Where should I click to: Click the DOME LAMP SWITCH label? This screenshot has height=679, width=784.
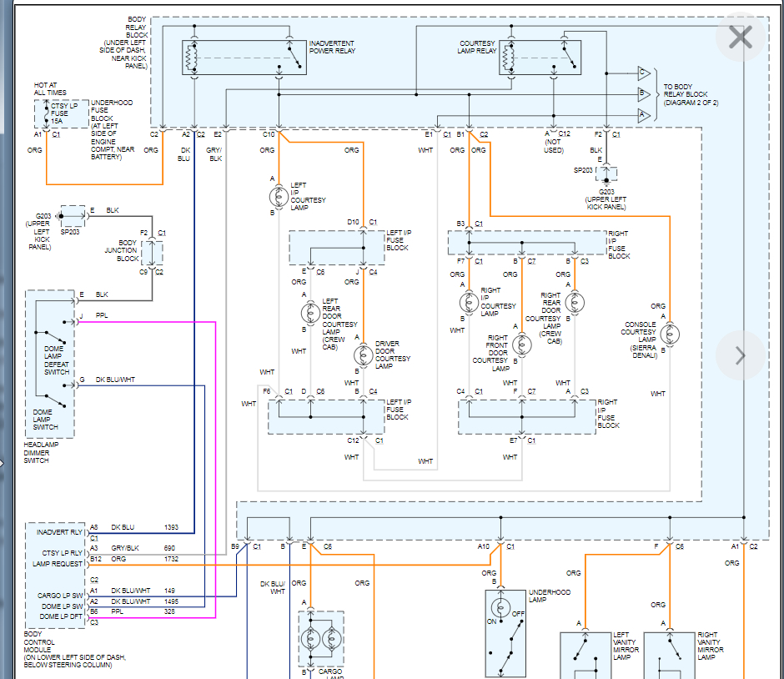45,420
